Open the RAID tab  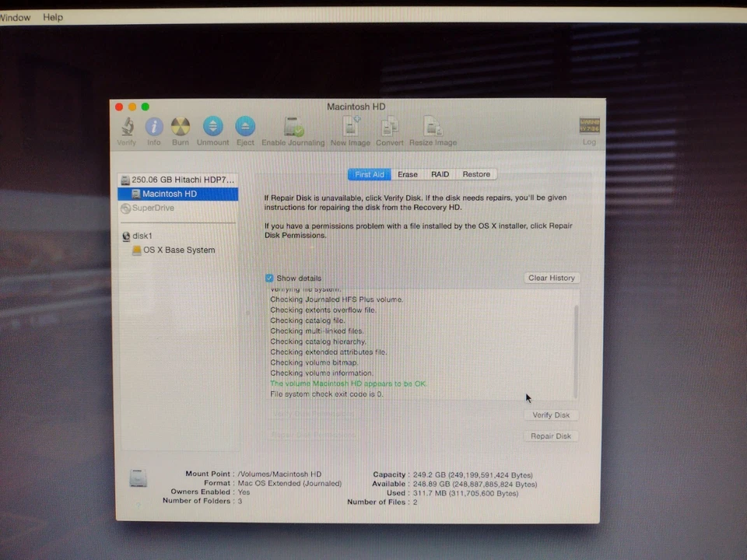coord(440,174)
